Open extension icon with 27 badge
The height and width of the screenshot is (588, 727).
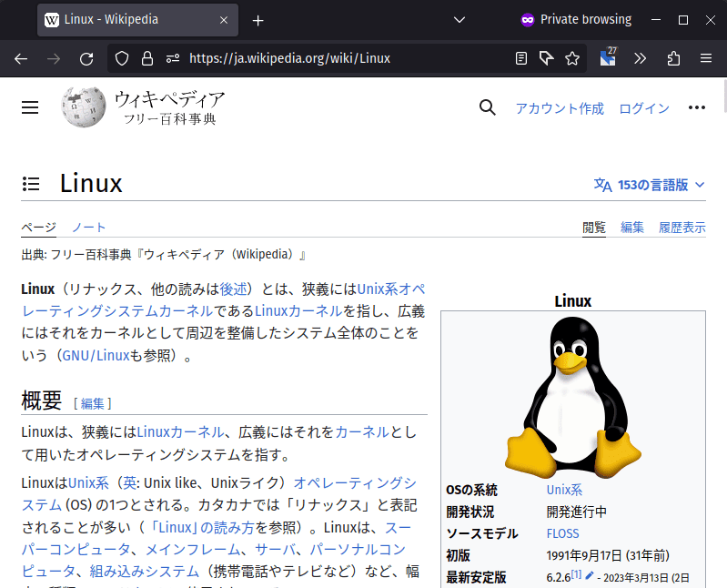608,57
